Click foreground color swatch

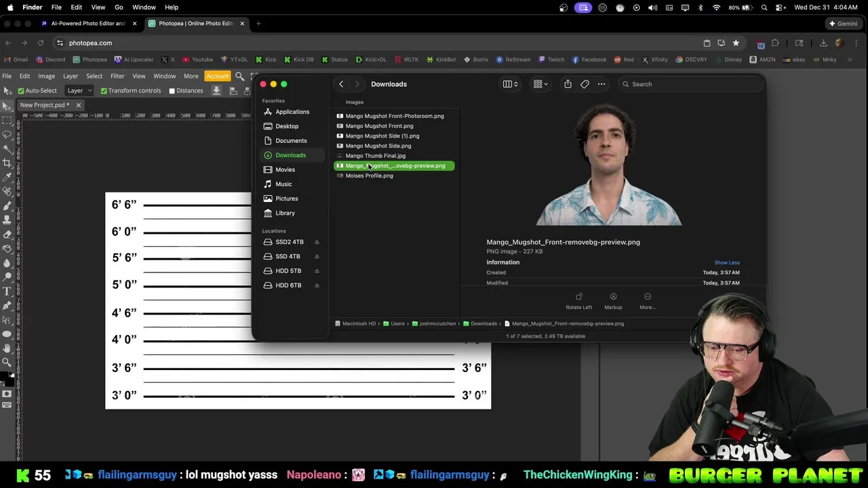click(x=5, y=377)
